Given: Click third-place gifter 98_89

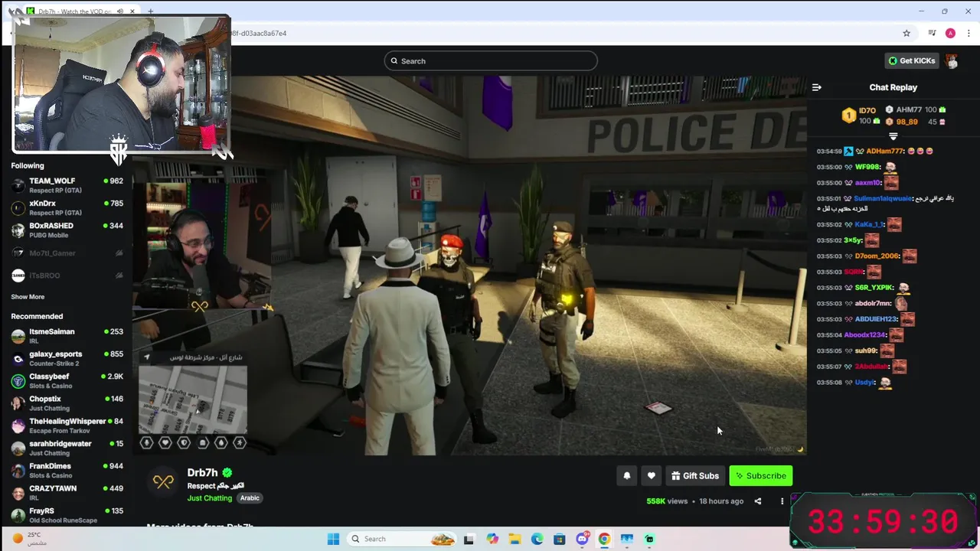Looking at the screenshot, I should 906,122.
